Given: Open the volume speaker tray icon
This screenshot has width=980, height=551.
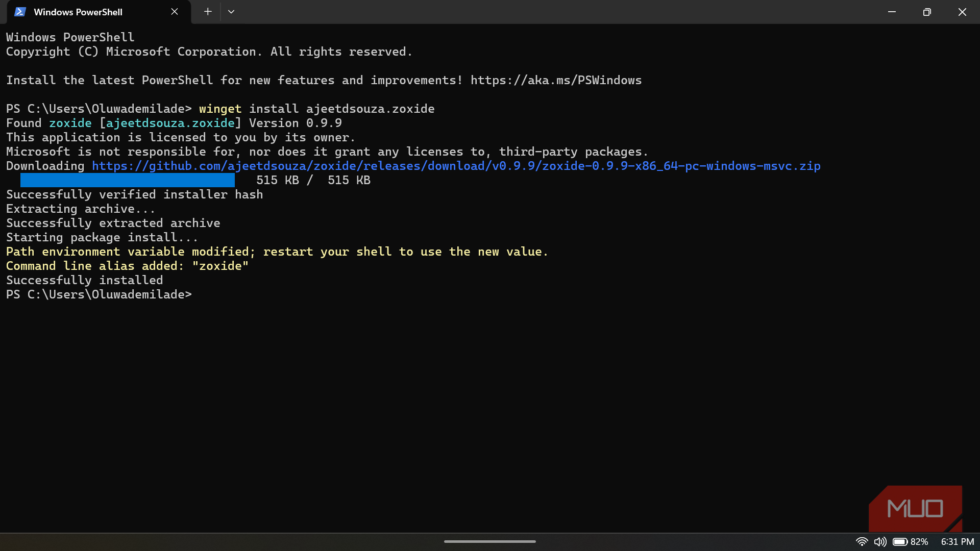Looking at the screenshot, I should pyautogui.click(x=880, y=542).
